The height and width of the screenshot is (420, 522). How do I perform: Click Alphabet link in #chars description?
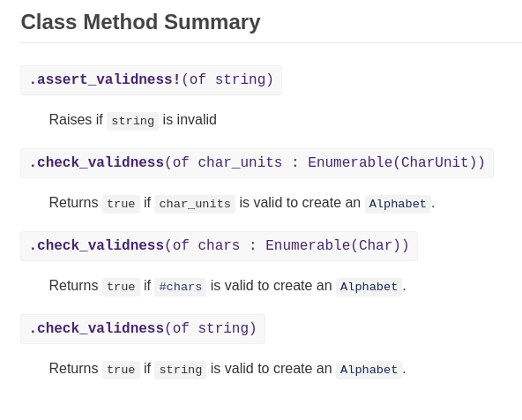pos(369,287)
